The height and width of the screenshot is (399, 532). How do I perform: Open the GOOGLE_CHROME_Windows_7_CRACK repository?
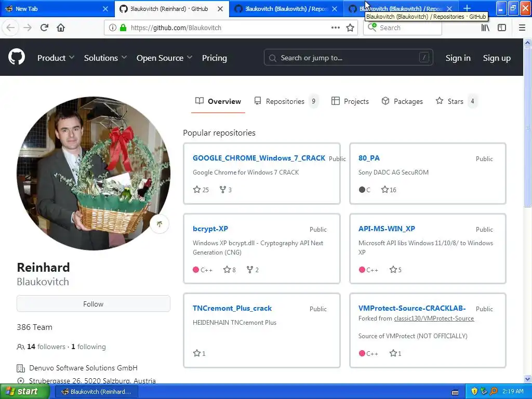(259, 158)
